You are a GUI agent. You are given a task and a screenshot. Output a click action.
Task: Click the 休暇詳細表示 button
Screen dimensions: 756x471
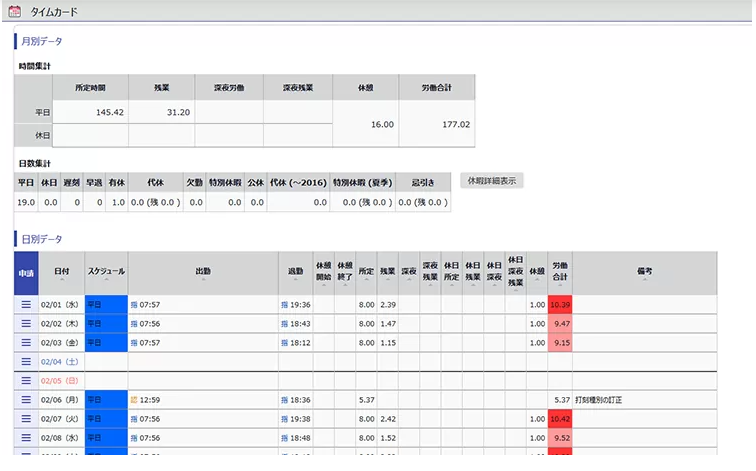click(491, 181)
